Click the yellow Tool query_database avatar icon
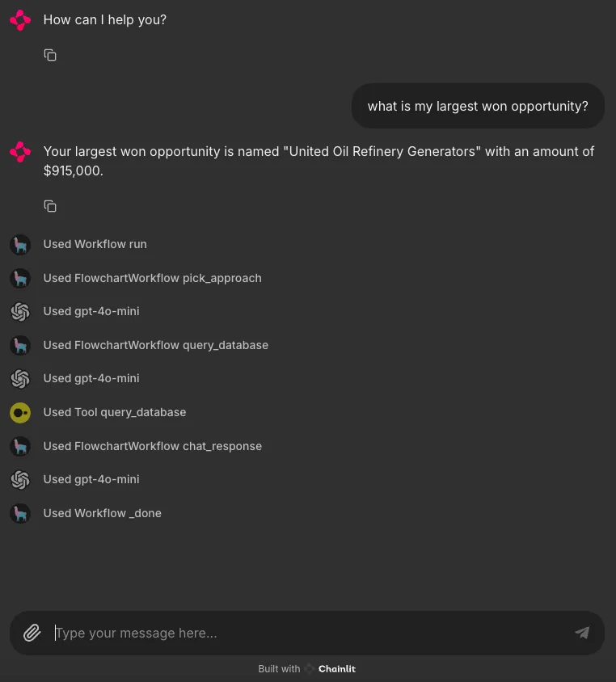Screen dimensions: 616x682 point(20,413)
